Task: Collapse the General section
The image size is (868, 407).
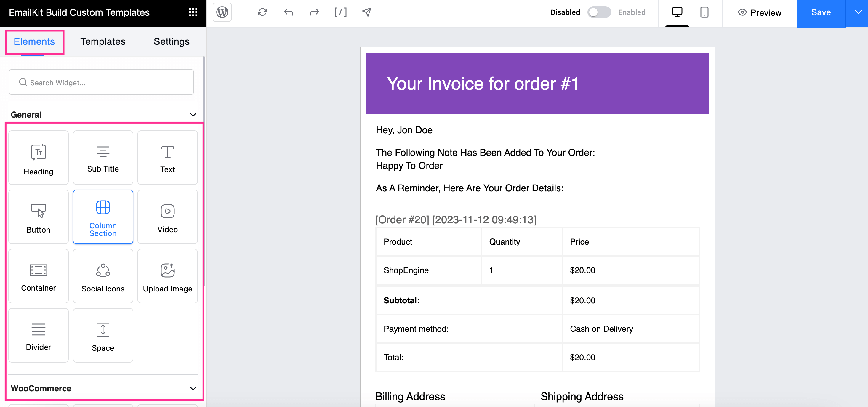Action: (193, 115)
